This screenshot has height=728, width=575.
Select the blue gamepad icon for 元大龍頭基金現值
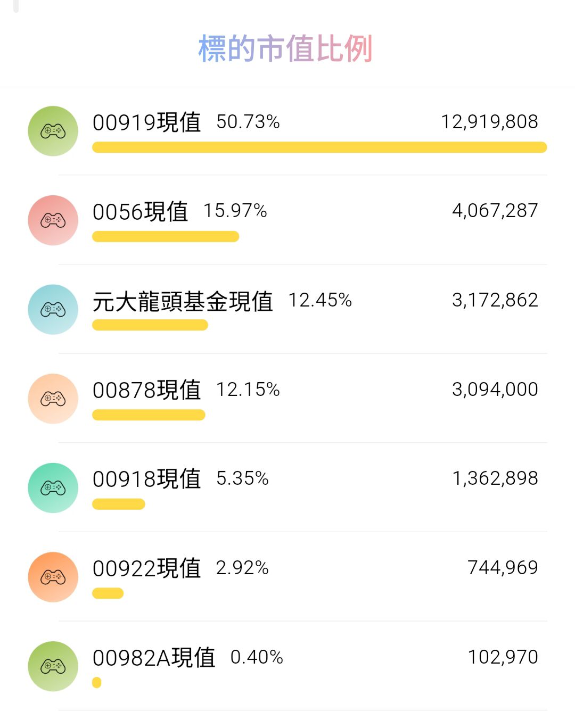coord(53,309)
